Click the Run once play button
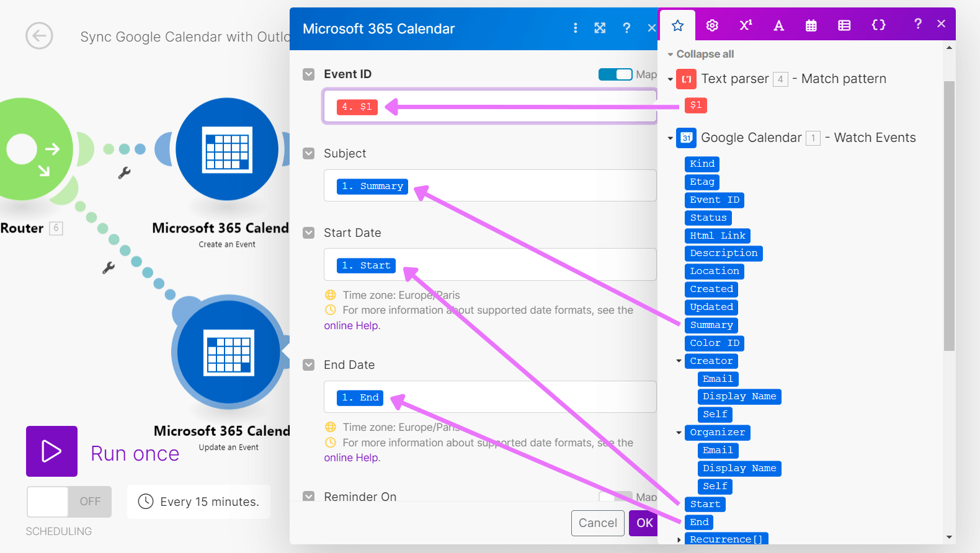The height and width of the screenshot is (553, 980). (51, 451)
